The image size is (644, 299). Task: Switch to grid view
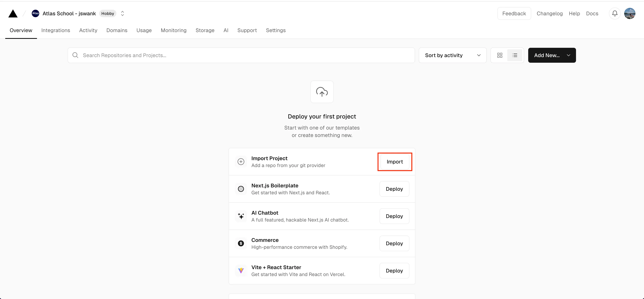pos(500,55)
